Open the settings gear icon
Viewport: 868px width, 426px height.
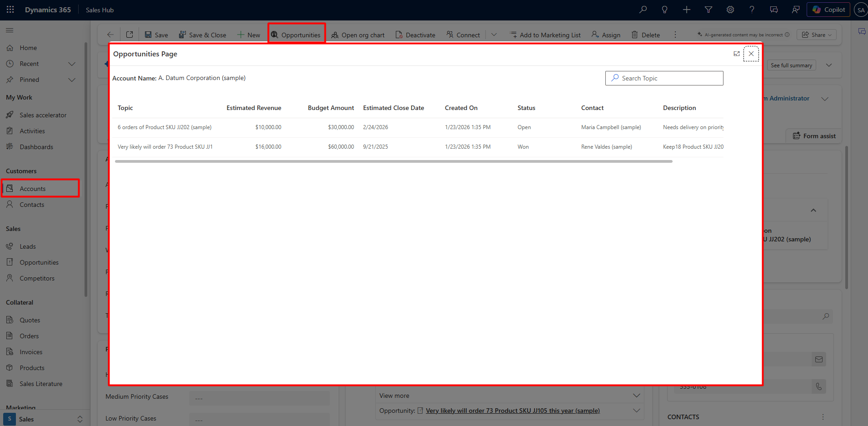tap(730, 10)
